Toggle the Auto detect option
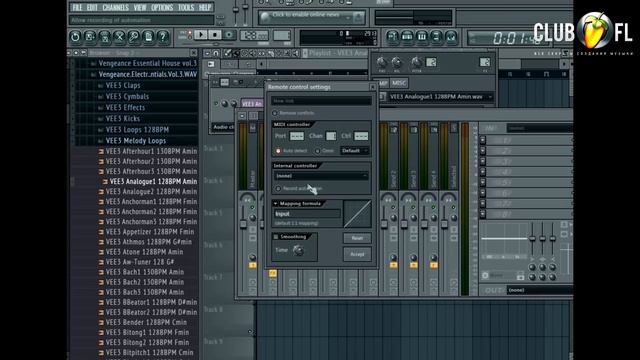The height and width of the screenshot is (360, 640). tap(278, 151)
